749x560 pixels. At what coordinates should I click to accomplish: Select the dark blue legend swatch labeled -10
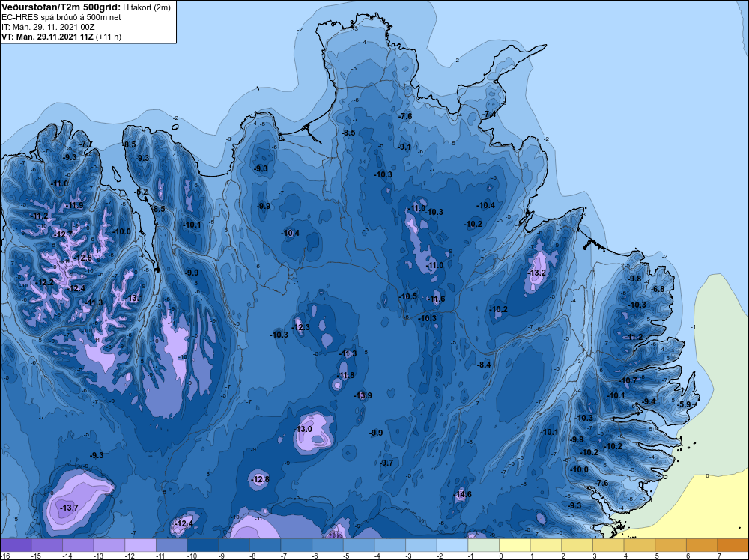pyautogui.click(x=203, y=545)
